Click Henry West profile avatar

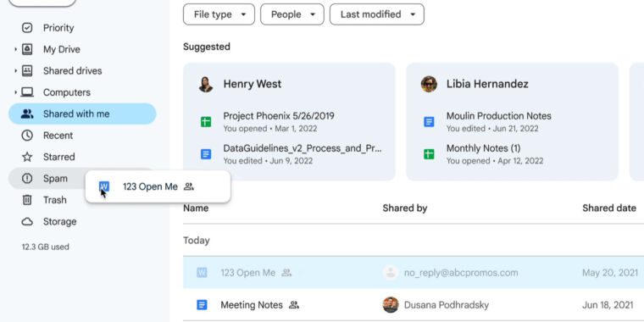206,84
